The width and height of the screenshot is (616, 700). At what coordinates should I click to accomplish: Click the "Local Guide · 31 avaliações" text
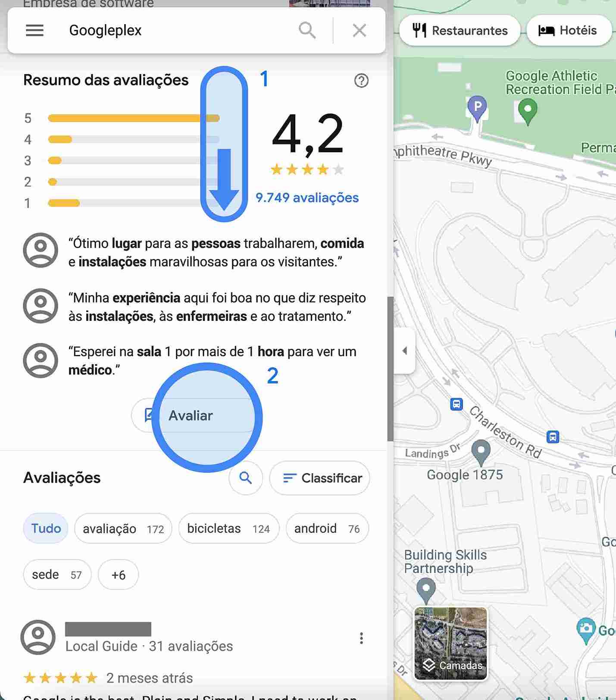[149, 646]
